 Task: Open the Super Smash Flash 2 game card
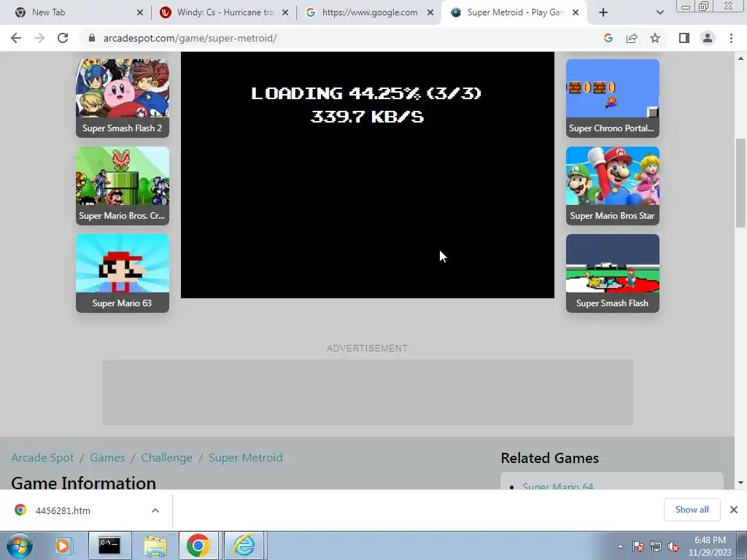pyautogui.click(x=123, y=98)
